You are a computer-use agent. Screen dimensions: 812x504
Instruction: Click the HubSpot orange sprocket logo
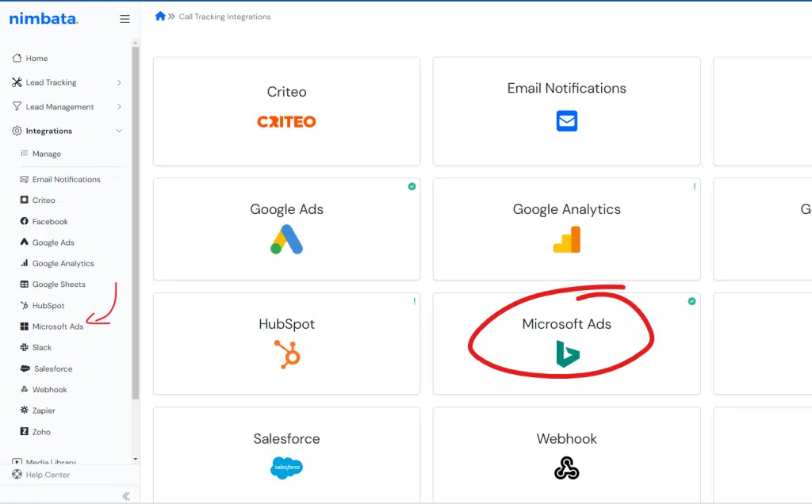286,354
